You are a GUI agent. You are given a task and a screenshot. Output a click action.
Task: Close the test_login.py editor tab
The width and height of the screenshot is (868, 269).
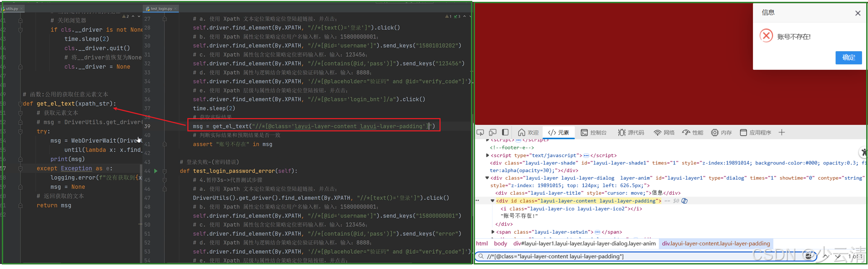pyautogui.click(x=176, y=9)
